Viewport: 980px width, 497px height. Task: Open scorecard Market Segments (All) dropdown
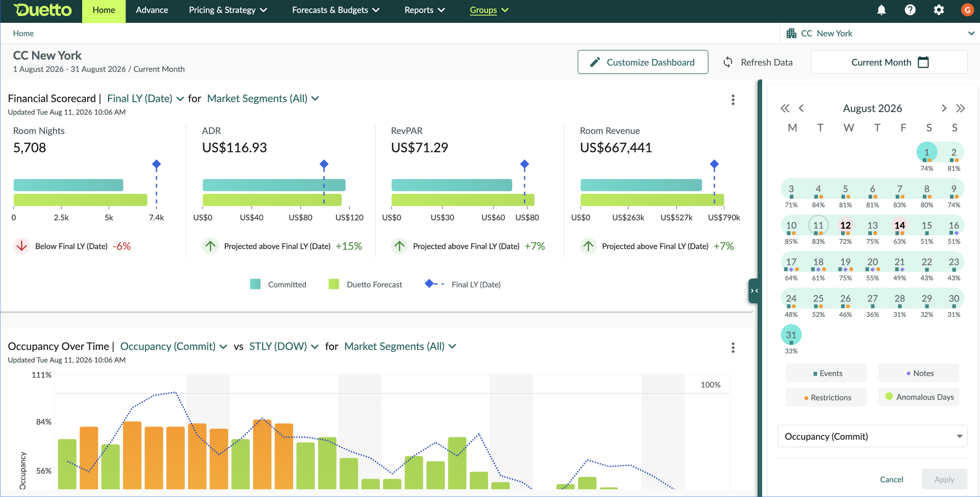263,98
